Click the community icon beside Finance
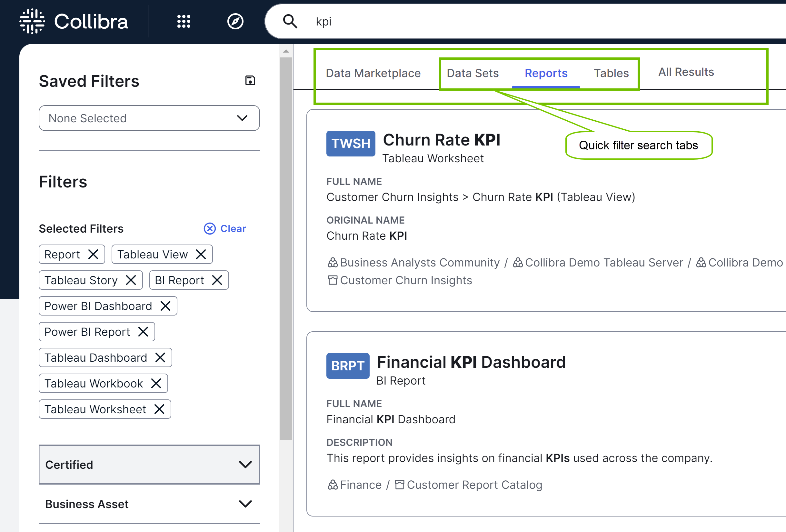The width and height of the screenshot is (786, 532). click(x=333, y=485)
